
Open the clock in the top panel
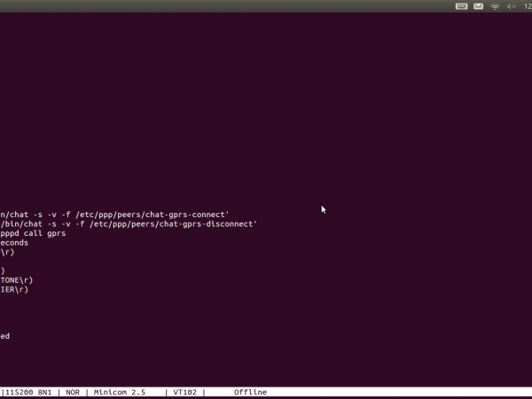[527, 6]
